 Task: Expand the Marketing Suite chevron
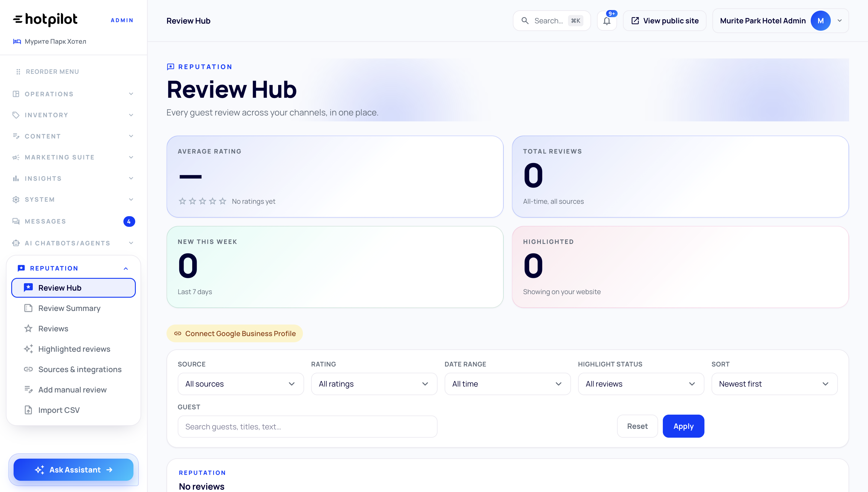tap(131, 157)
